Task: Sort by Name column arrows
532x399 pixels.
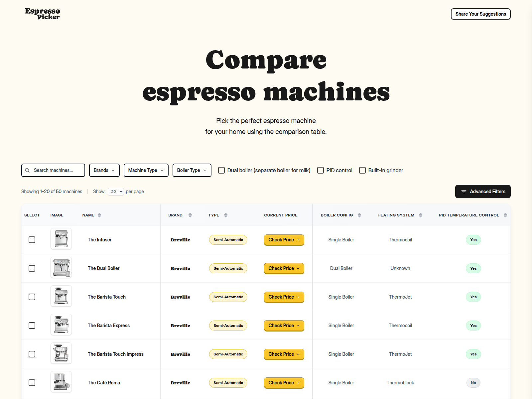Action: click(99, 215)
